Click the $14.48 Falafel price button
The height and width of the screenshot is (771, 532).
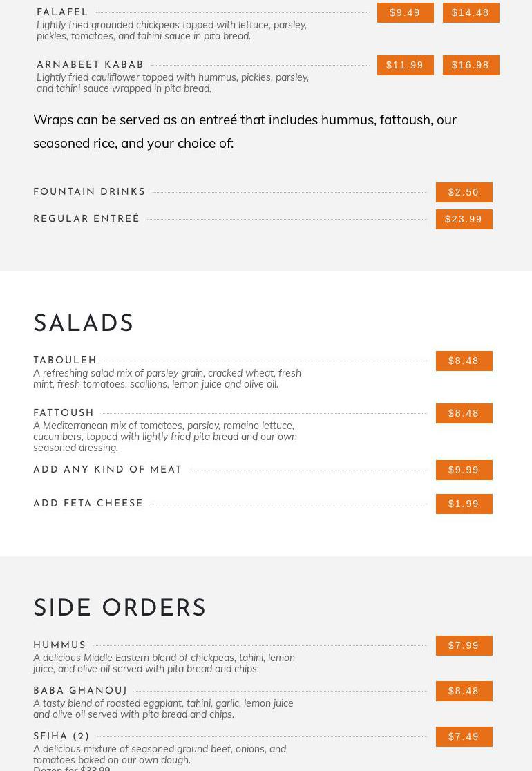(x=471, y=12)
